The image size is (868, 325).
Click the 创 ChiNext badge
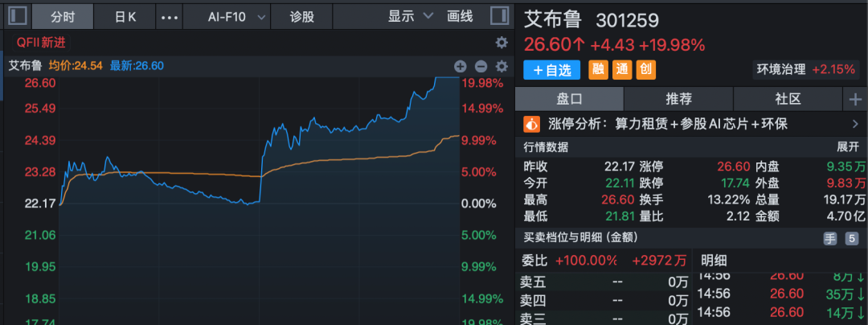(x=645, y=70)
